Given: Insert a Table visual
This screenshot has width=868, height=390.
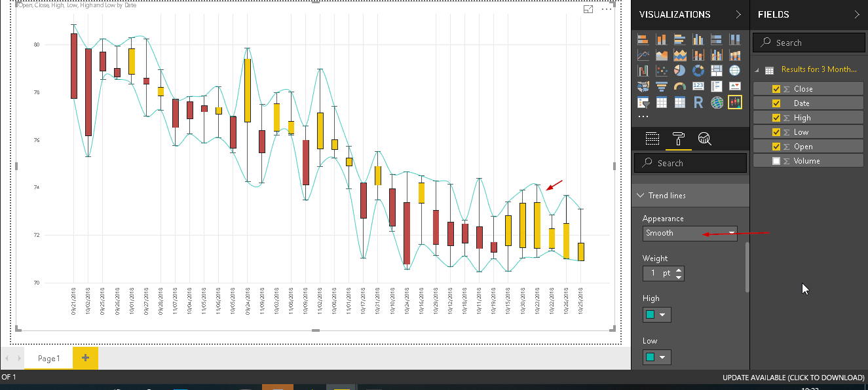Looking at the screenshot, I should click(662, 102).
